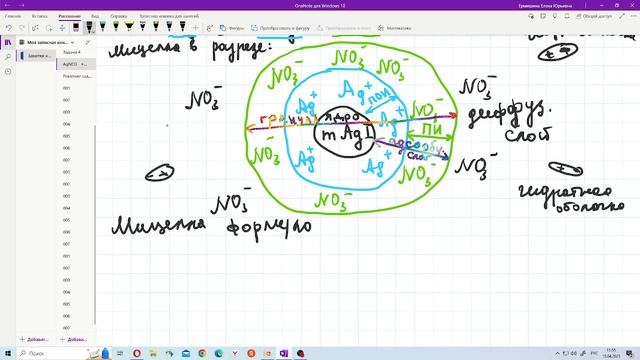640x360 pixels.
Task: Open Microsoft Edge from the taskbar
Action: 218,353
